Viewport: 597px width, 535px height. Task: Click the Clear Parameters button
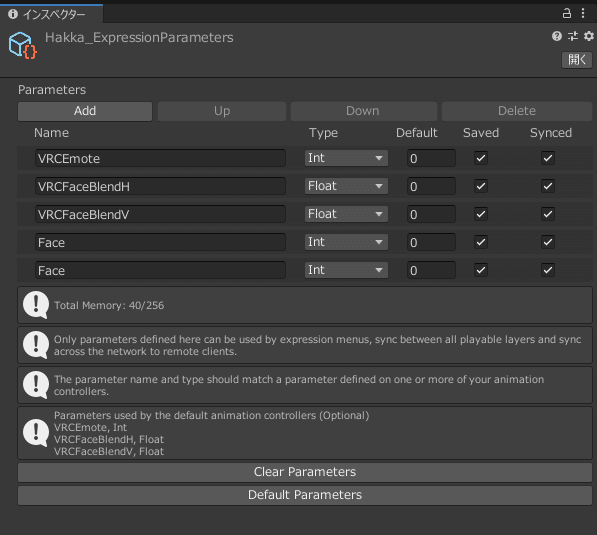point(305,472)
